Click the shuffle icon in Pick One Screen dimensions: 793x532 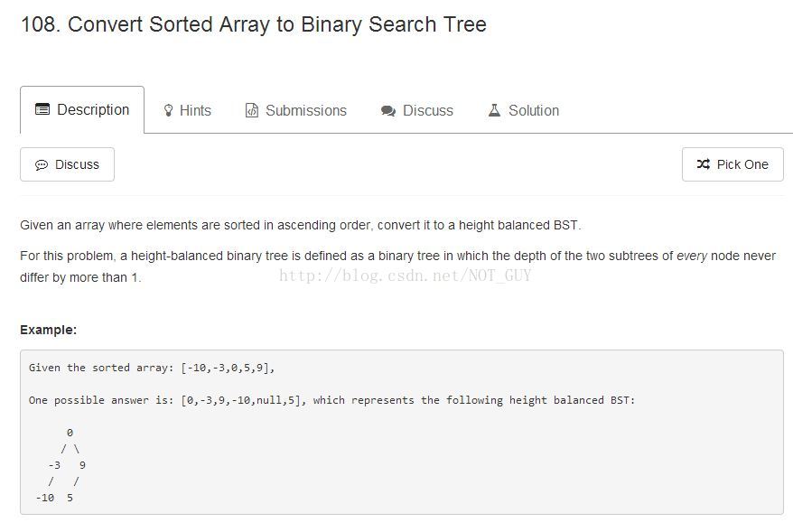[x=704, y=163]
